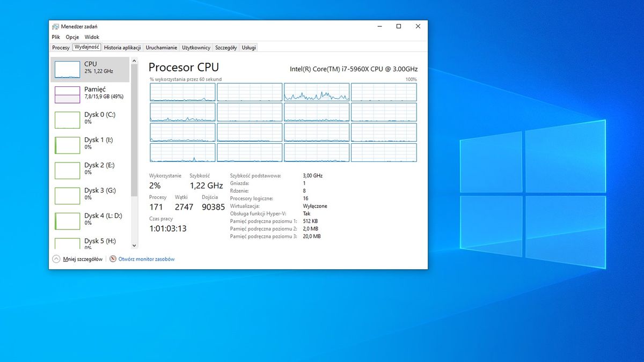
Task: Click the Wątki count 2747
Action: tap(184, 207)
